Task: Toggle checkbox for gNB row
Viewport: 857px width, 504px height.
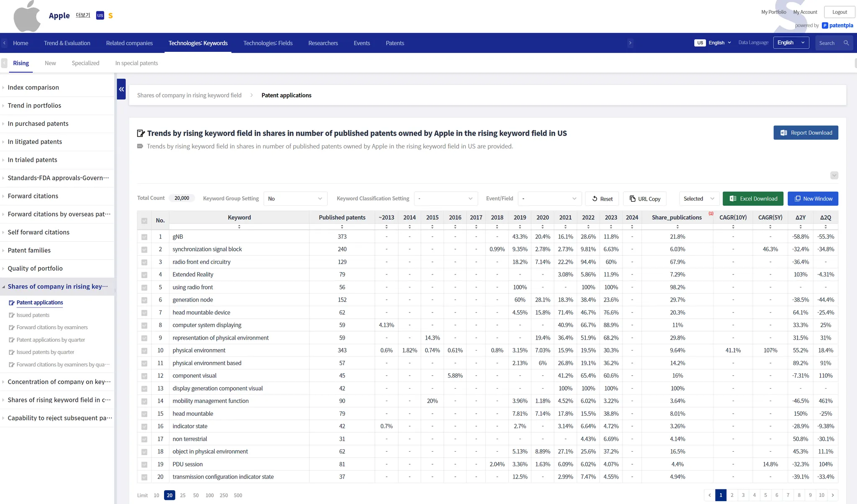Action: (144, 237)
